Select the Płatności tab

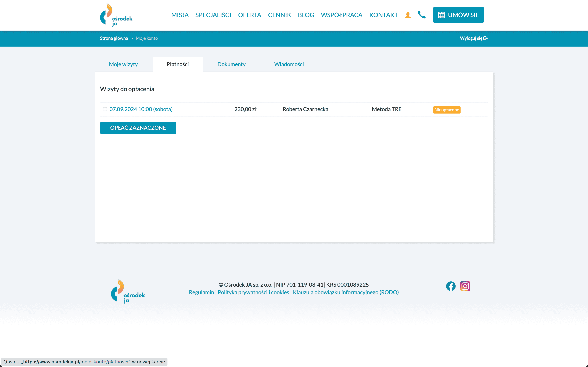[177, 64]
